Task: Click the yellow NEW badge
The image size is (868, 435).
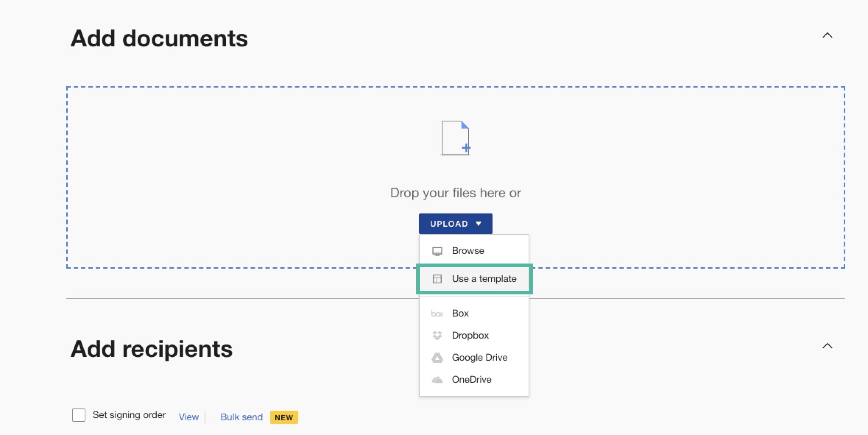Action: tap(283, 417)
